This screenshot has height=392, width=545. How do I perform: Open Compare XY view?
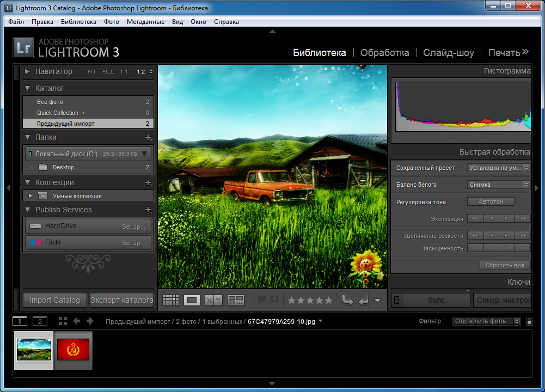(213, 300)
